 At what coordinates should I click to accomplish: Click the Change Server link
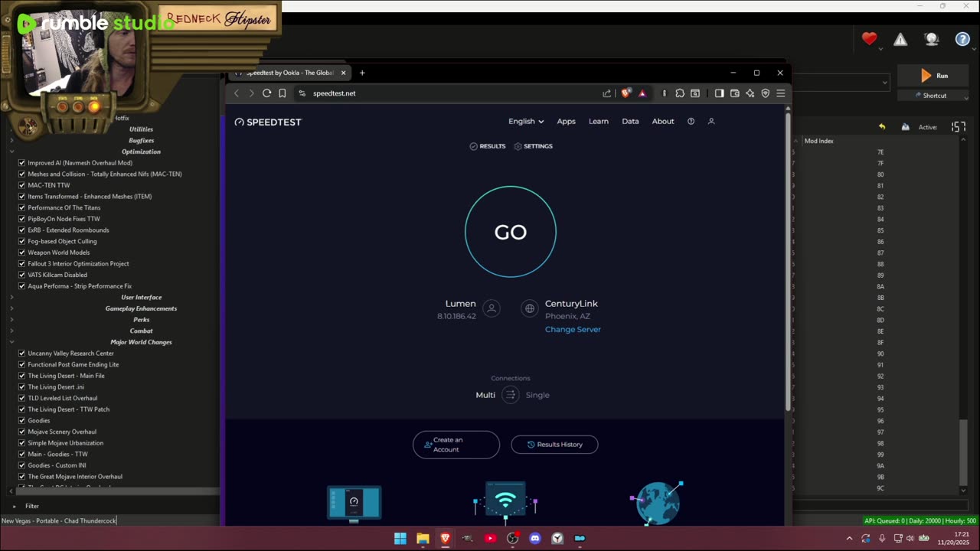[573, 330]
